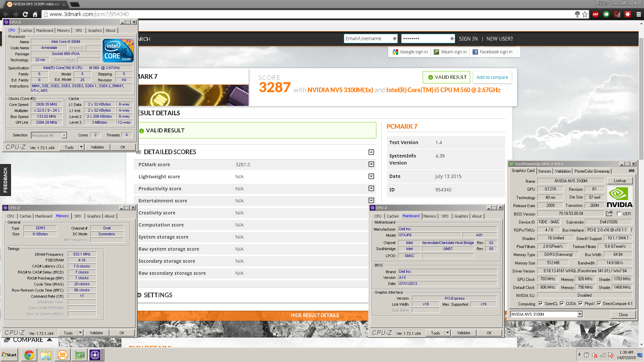Click the SIGN IN link
The height and width of the screenshot is (362, 644).
tap(468, 39)
